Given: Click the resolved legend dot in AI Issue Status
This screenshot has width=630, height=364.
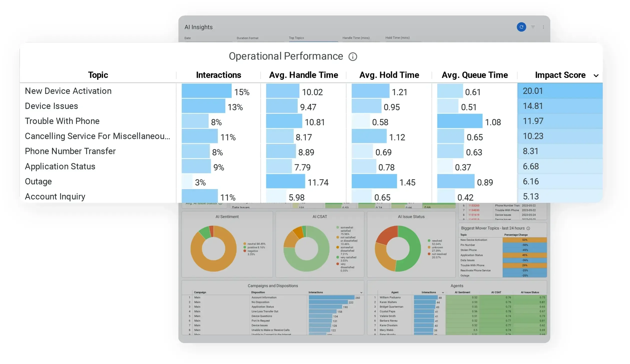Looking at the screenshot, I should pos(429,241).
